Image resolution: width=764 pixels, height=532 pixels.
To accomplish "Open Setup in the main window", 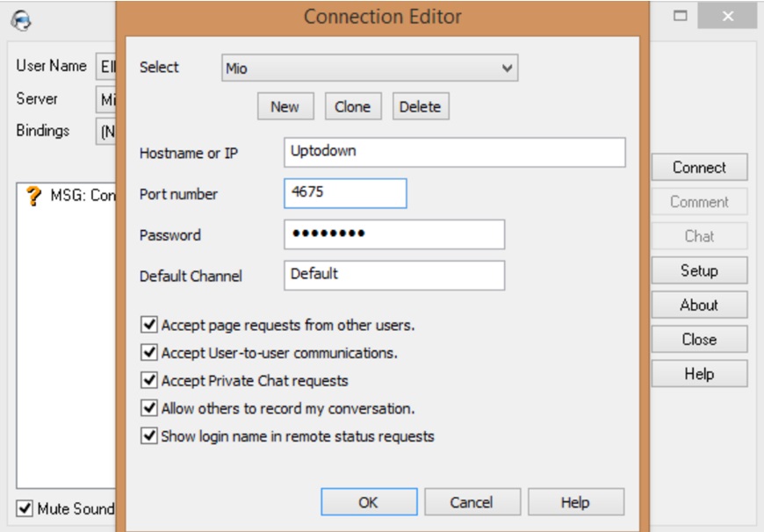I will tap(699, 270).
